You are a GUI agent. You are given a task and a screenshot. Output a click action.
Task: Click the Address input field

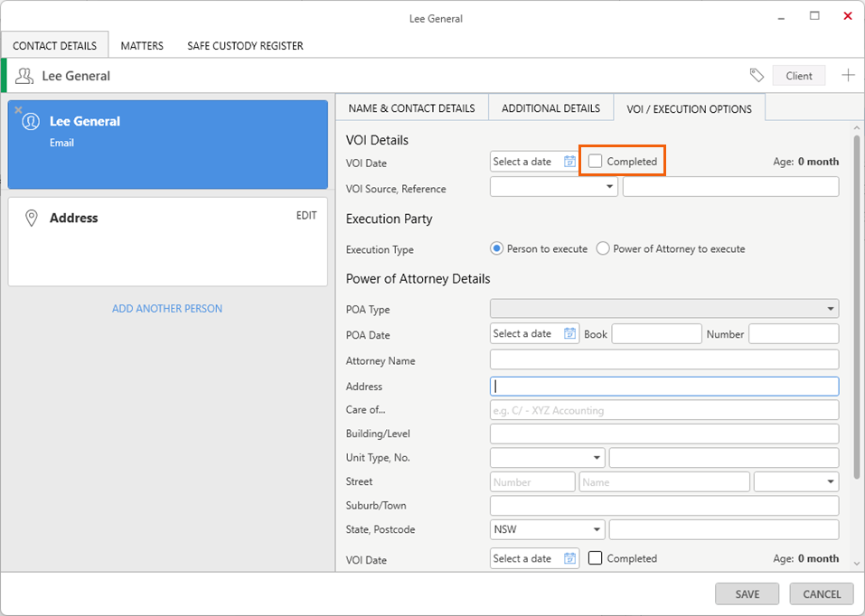(664, 386)
